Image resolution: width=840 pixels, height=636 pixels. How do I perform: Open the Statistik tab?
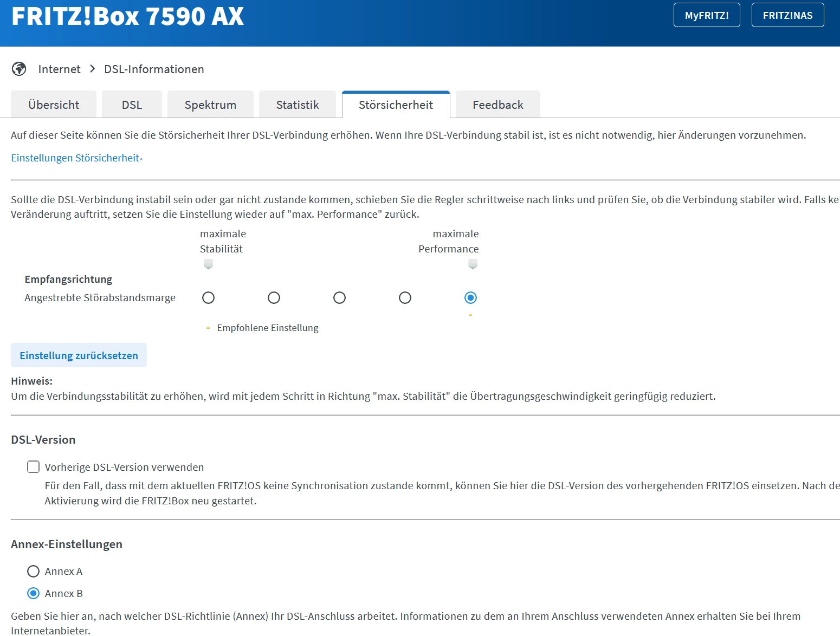(x=298, y=105)
